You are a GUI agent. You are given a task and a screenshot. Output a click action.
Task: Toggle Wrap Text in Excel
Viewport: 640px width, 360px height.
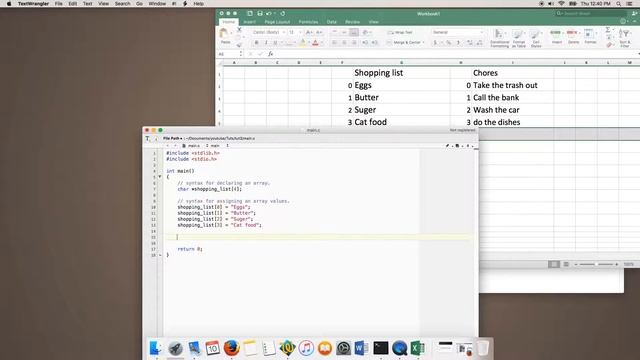[400, 32]
